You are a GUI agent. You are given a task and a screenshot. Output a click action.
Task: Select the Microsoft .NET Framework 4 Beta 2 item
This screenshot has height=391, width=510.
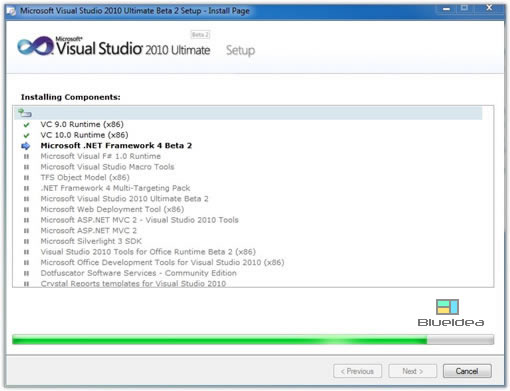coord(116,146)
